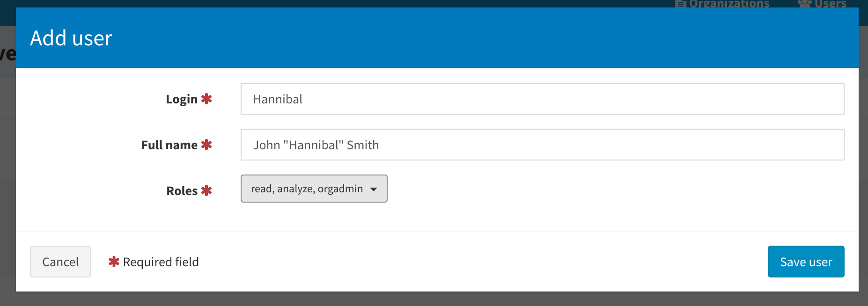The width and height of the screenshot is (868, 306).
Task: Click the Login field label
Action: tap(182, 99)
